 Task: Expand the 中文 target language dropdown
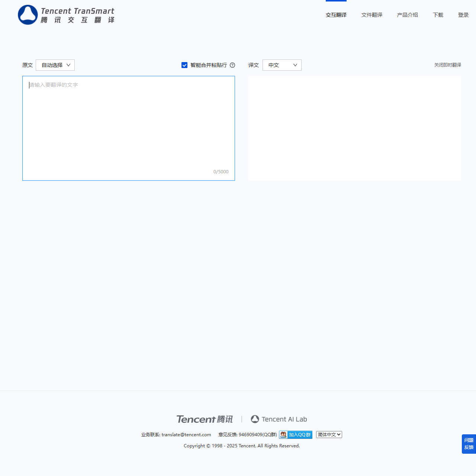pos(282,65)
